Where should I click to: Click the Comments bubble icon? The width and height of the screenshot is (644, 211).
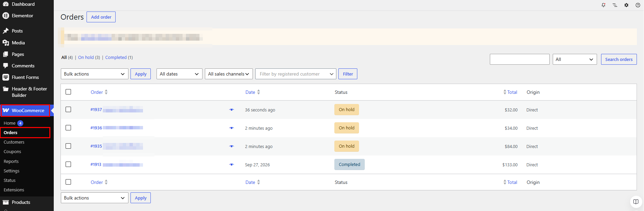(6, 66)
